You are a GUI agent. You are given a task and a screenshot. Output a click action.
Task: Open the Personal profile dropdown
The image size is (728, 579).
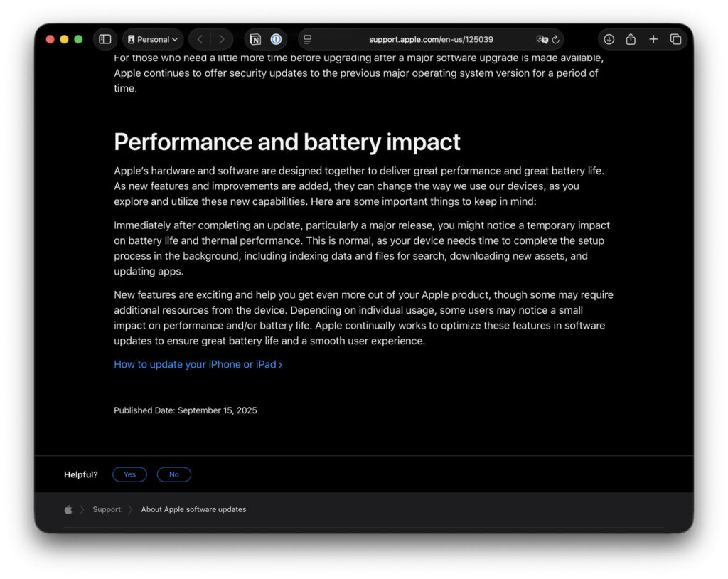pyautogui.click(x=153, y=39)
